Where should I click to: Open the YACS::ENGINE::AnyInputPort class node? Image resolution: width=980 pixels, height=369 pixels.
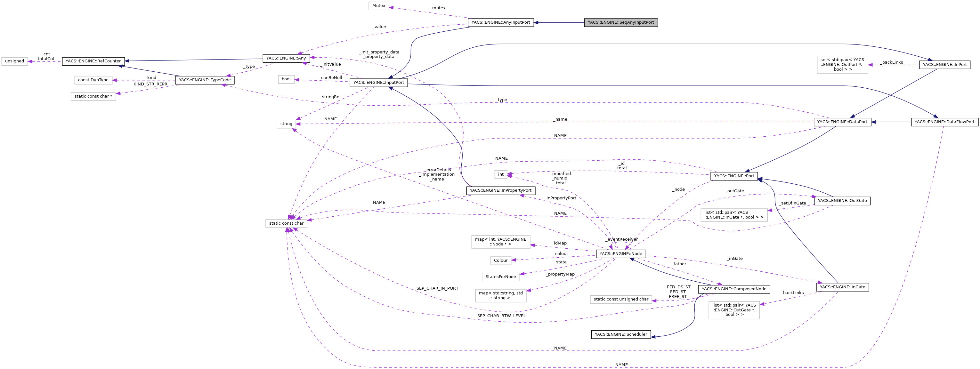click(x=501, y=22)
